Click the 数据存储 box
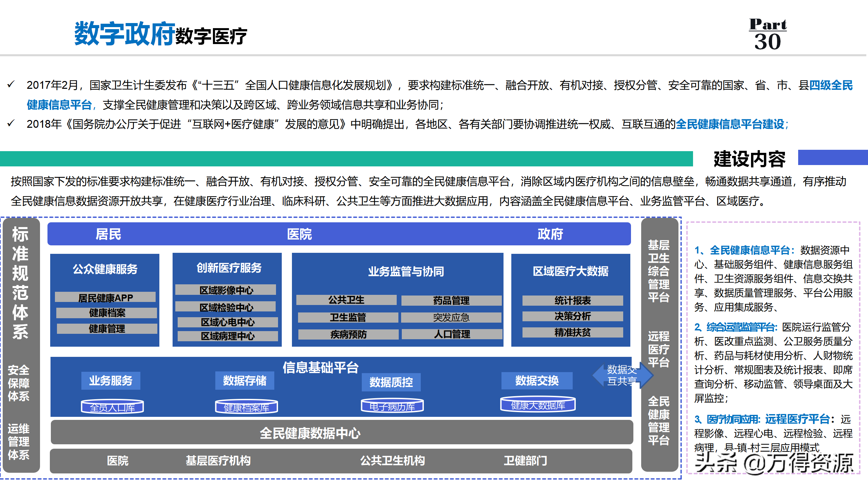The height and width of the screenshot is (488, 868). 245,381
